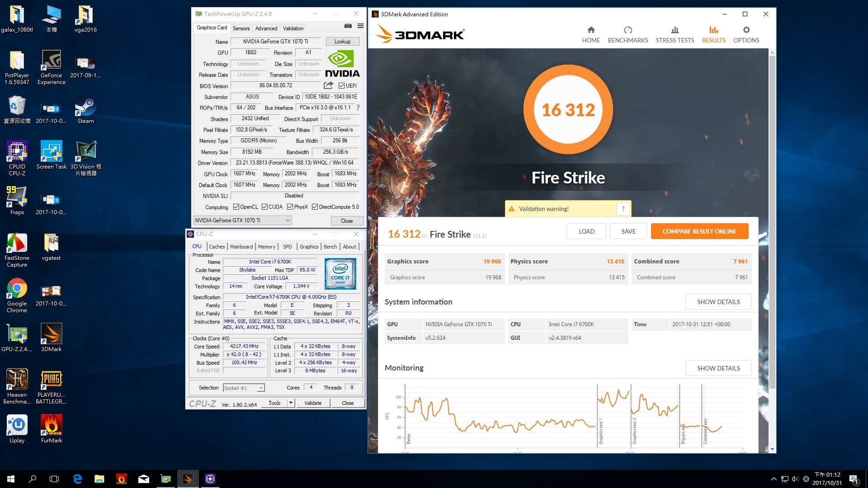Open the Steam desktop icon
This screenshot has height=488, width=868.
coord(85,109)
